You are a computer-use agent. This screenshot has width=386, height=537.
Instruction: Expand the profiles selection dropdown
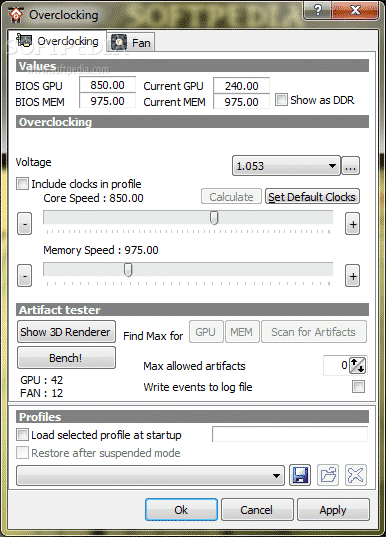(x=150, y=475)
